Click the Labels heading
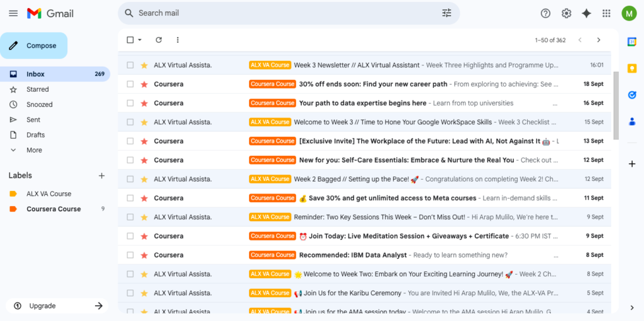This screenshot has width=644, height=321. point(20,175)
